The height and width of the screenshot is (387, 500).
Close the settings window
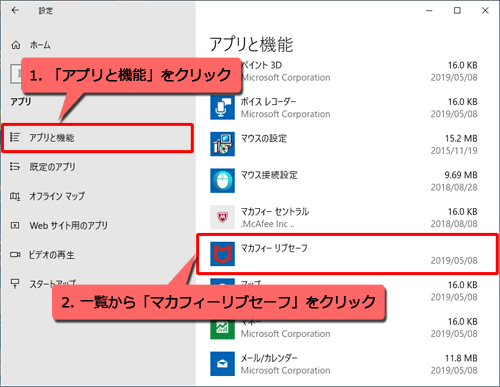[x=485, y=11]
